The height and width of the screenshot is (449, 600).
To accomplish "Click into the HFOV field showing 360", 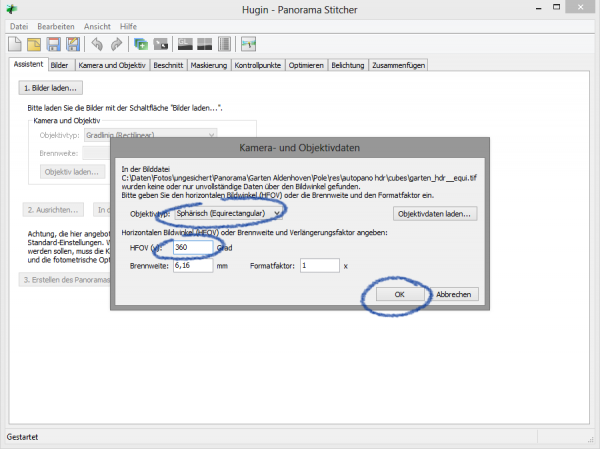I will click(x=193, y=247).
